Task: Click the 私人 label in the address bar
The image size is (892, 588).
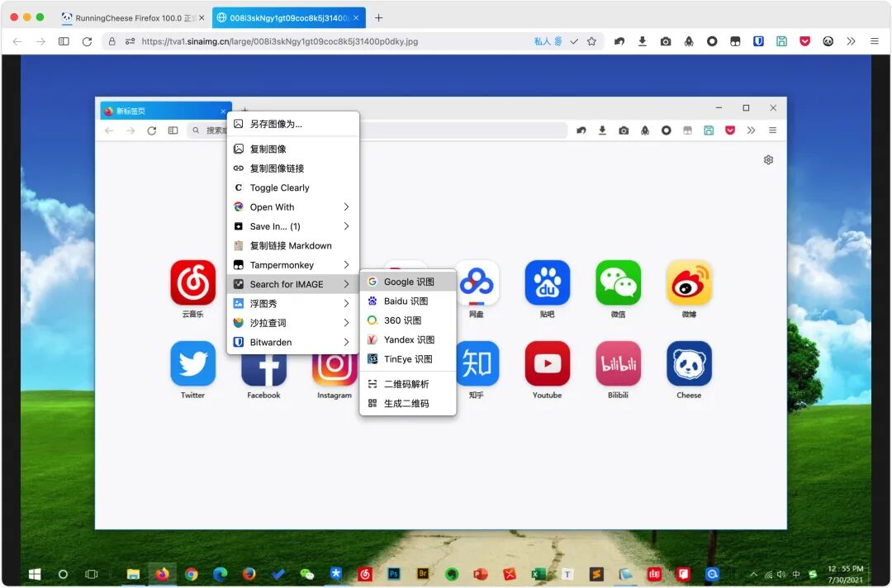Action: tap(542, 41)
